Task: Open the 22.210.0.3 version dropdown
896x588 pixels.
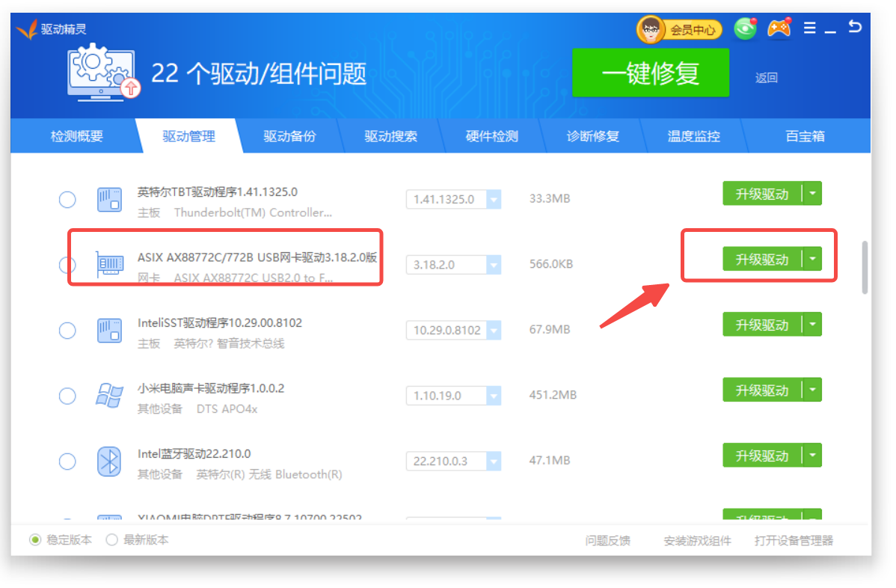Action: pos(494,461)
